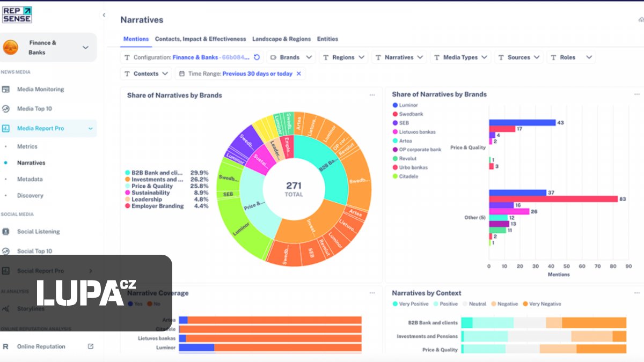Click the RepSense logo

[17, 14]
